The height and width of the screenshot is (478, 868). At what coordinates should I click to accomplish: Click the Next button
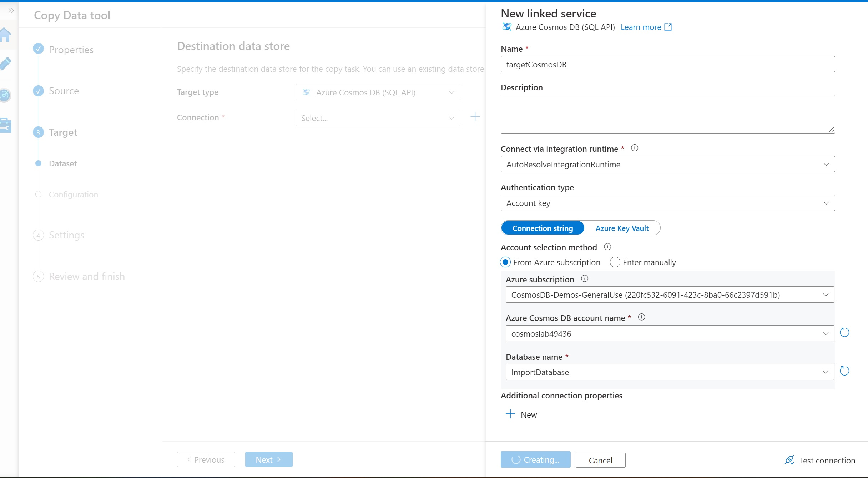pyautogui.click(x=269, y=459)
